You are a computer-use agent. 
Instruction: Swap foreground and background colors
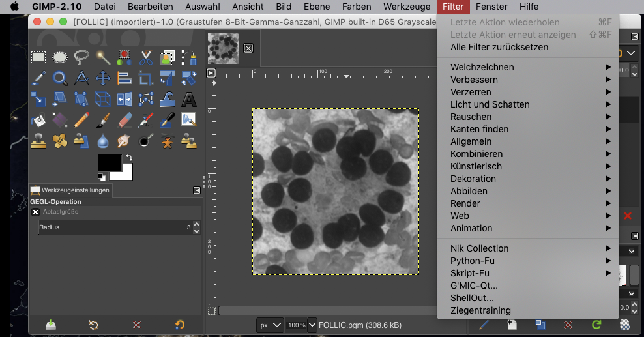[x=129, y=157]
